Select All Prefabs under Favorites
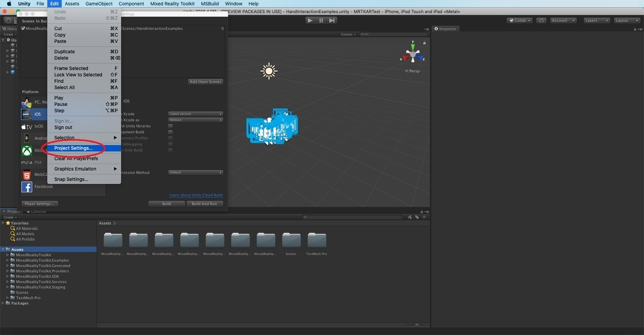 point(25,239)
